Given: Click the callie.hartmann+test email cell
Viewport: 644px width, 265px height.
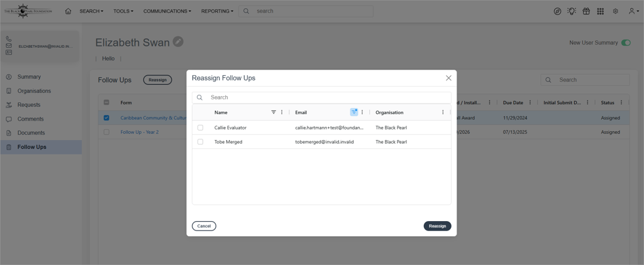Looking at the screenshot, I should [x=330, y=127].
